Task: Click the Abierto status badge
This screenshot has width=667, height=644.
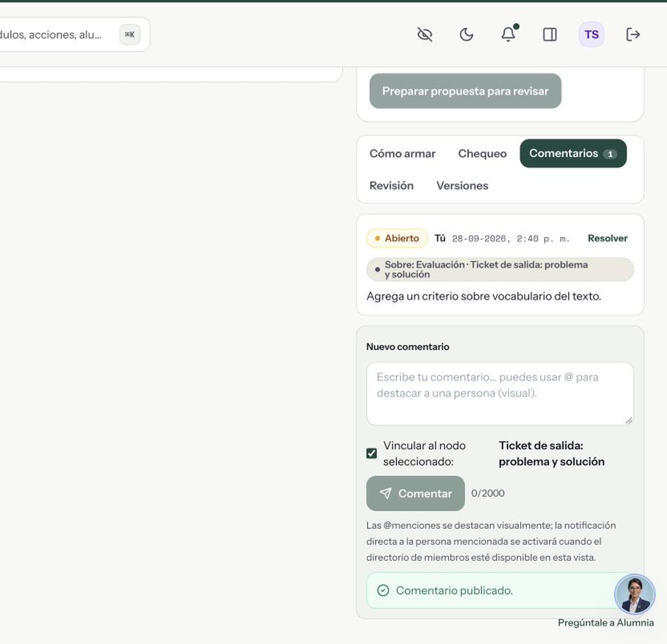Action: point(397,238)
